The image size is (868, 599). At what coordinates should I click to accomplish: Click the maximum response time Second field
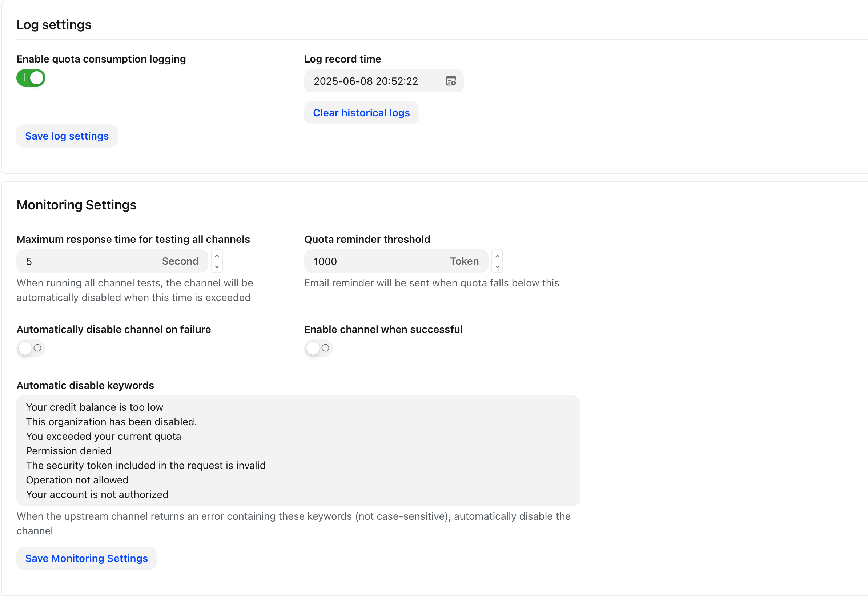click(90, 261)
